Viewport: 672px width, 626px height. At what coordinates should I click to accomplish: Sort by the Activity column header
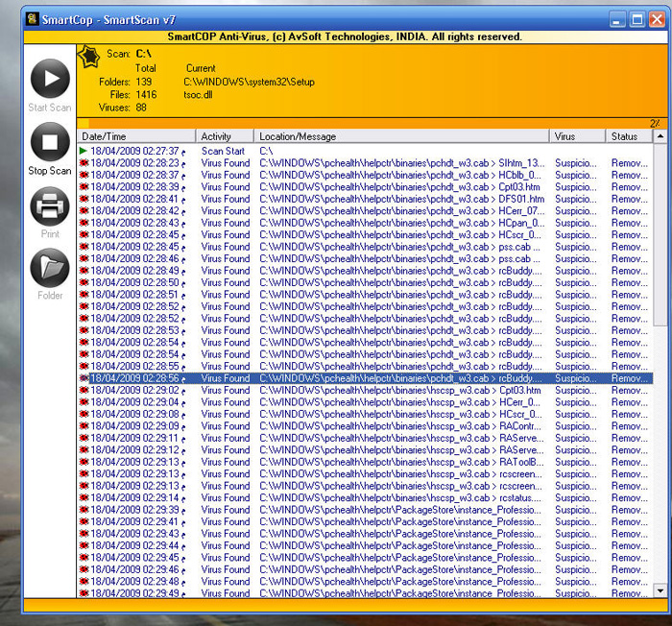[x=225, y=136]
